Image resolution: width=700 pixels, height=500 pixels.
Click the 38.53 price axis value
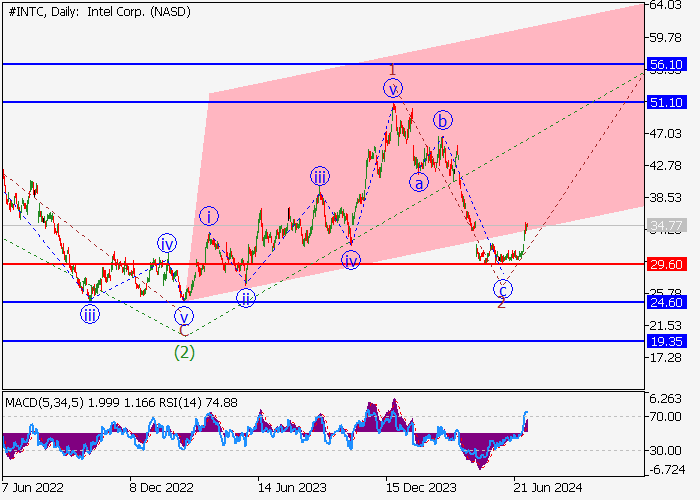pos(666,198)
